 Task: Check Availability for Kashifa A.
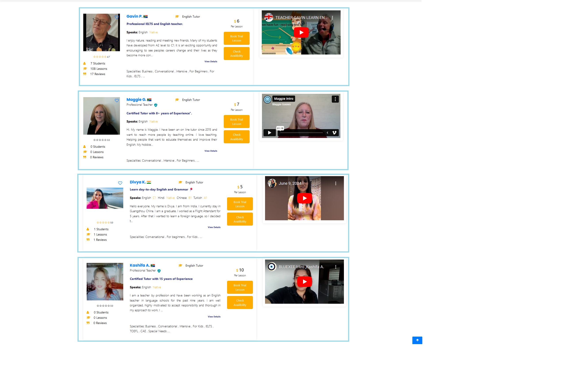point(240,303)
